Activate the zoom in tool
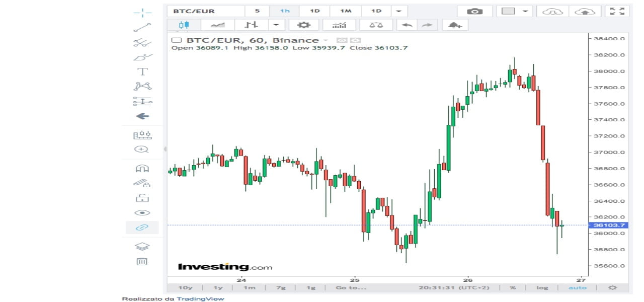 point(142,149)
